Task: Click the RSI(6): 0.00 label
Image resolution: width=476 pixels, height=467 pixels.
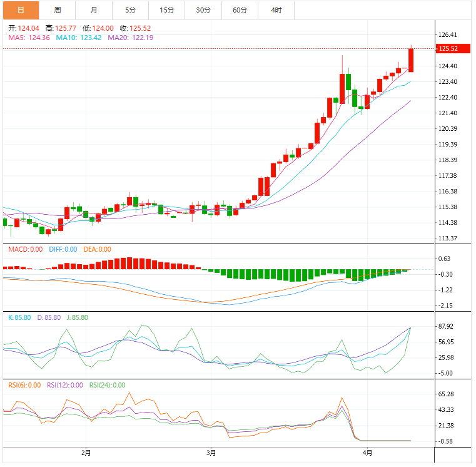Action: 25,385
